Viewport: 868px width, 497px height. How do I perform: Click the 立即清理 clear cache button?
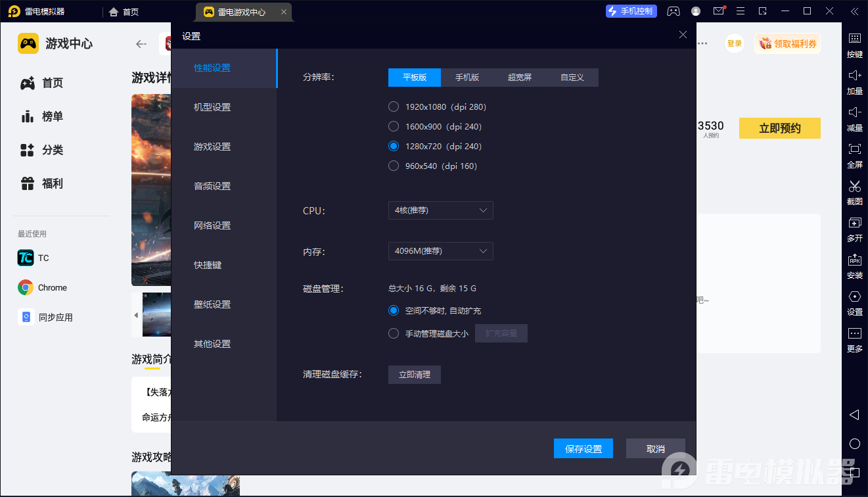[414, 374]
